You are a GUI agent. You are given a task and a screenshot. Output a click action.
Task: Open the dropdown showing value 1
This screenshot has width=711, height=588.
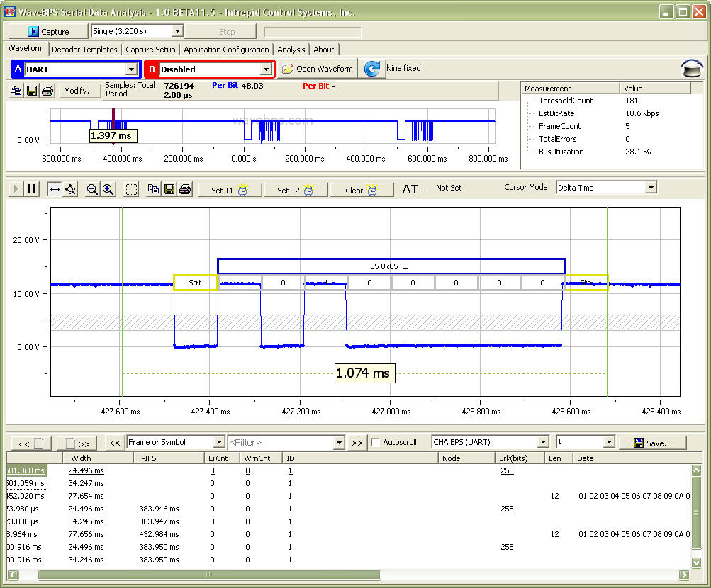pos(609,441)
